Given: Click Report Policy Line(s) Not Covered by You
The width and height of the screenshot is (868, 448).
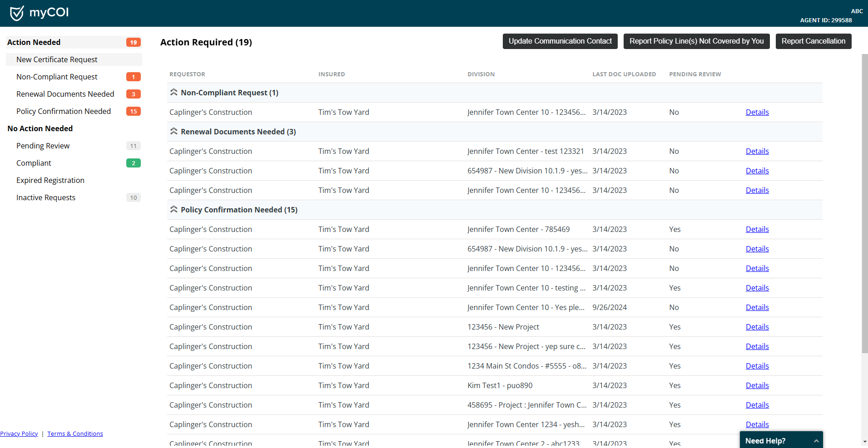Looking at the screenshot, I should pyautogui.click(x=696, y=41).
